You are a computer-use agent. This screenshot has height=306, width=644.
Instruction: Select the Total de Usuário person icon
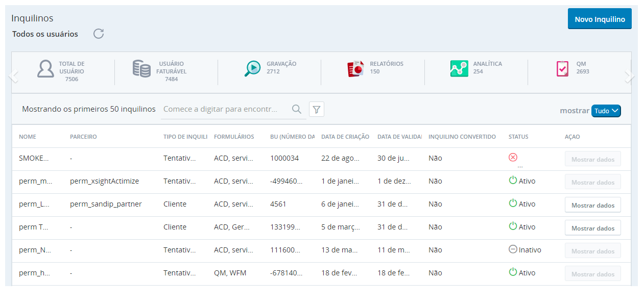45,69
